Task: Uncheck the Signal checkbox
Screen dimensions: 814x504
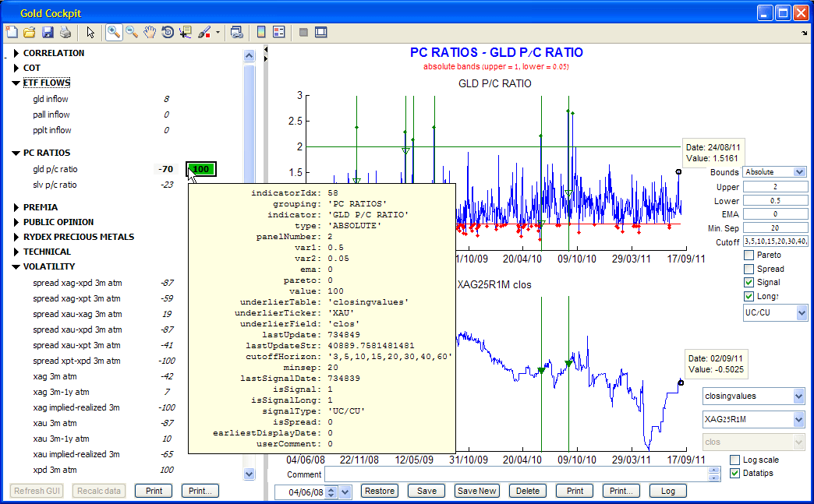Action: click(x=749, y=282)
